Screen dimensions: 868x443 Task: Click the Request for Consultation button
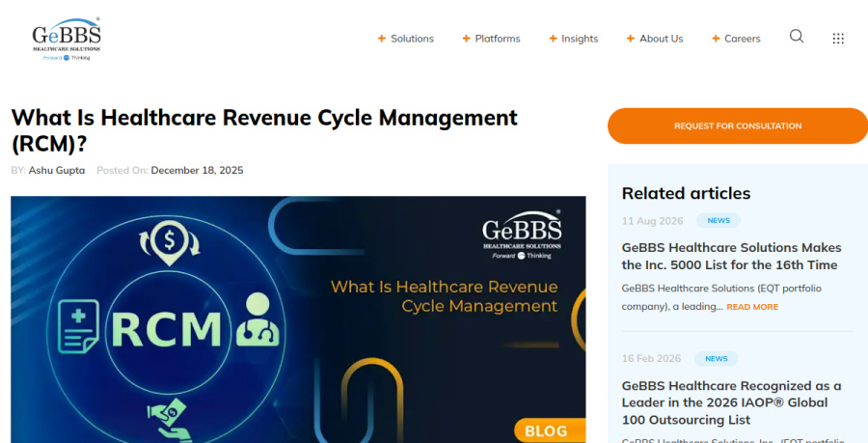[x=738, y=125]
